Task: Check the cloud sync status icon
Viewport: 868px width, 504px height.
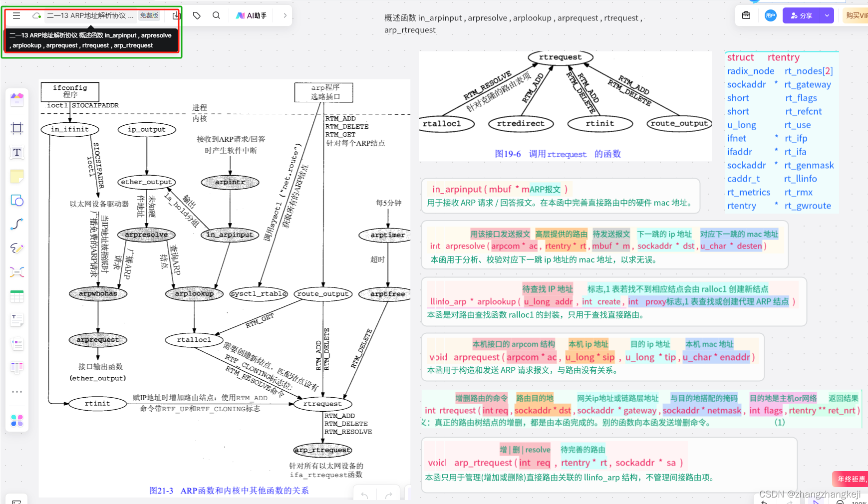Action: coord(36,15)
